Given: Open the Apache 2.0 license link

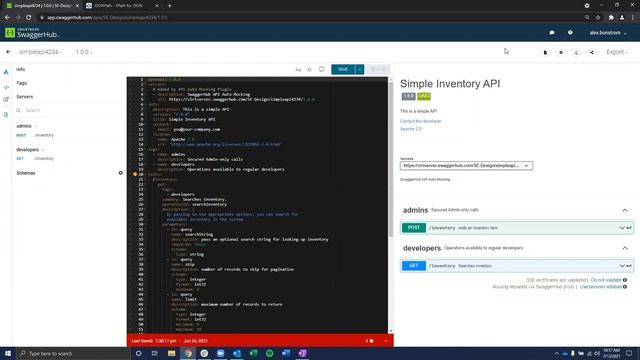Looking at the screenshot, I should (411, 129).
